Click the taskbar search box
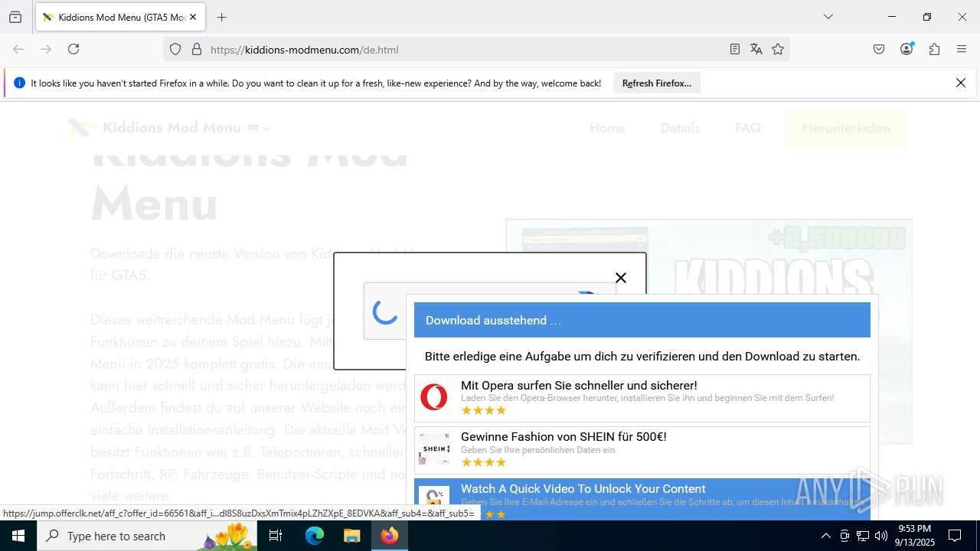This screenshot has height=551, width=980. click(147, 536)
